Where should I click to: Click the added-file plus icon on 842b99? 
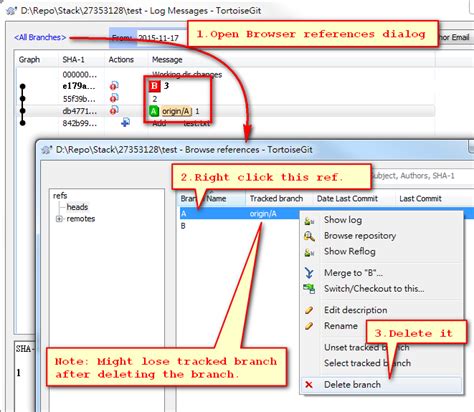(x=125, y=123)
